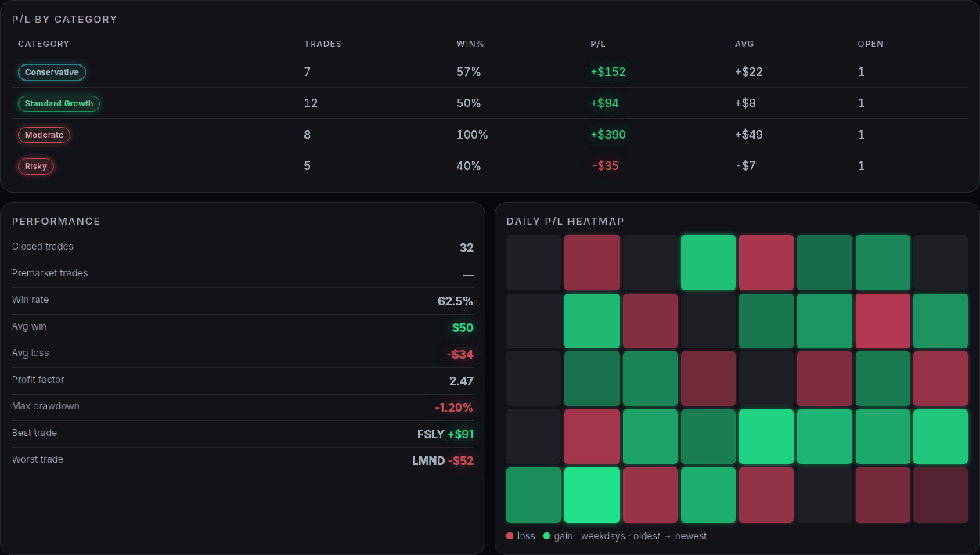This screenshot has height=555, width=980.
Task: Click the FSLY +$91 best trade value
Action: coord(445,434)
